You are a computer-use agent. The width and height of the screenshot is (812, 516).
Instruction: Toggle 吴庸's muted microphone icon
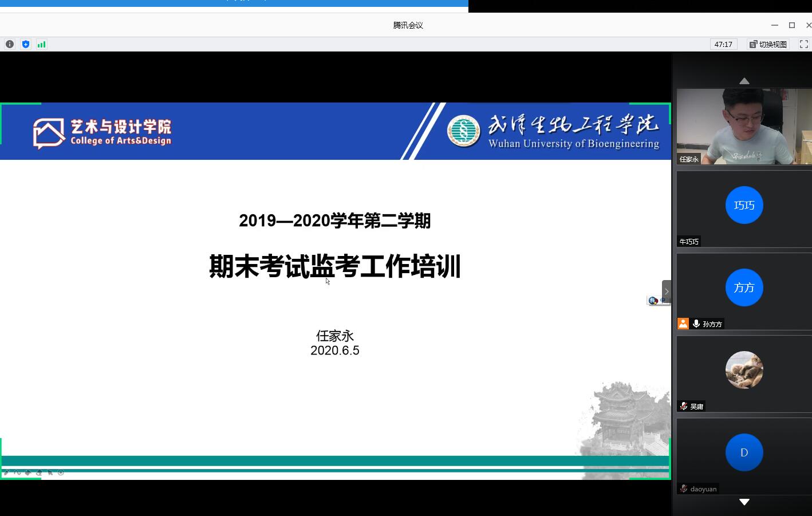pyautogui.click(x=684, y=406)
